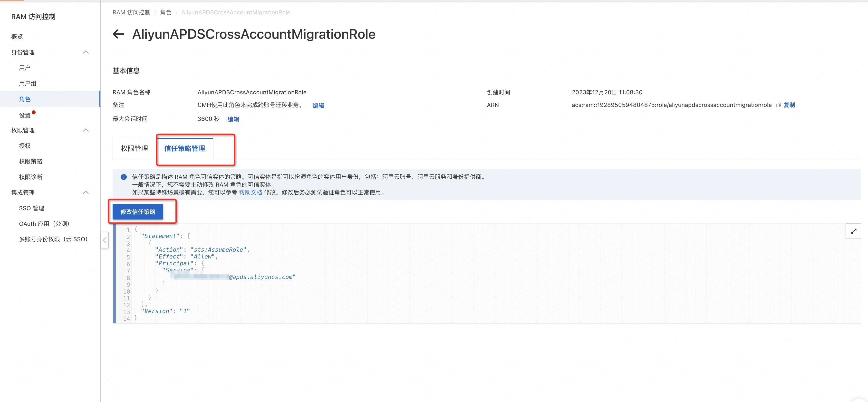
Task: Click the RAM 访问控制 sidebar title
Action: pos(33,17)
